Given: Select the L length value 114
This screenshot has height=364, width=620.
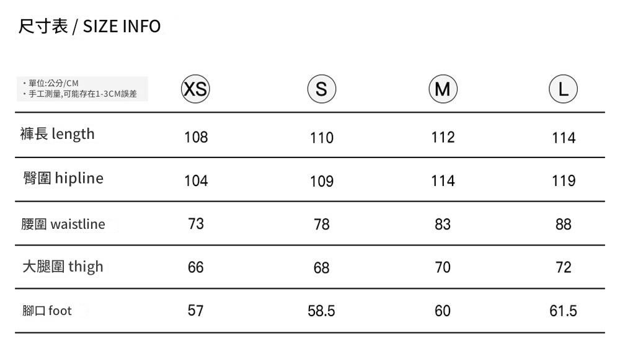Looking at the screenshot, I should point(564,138).
